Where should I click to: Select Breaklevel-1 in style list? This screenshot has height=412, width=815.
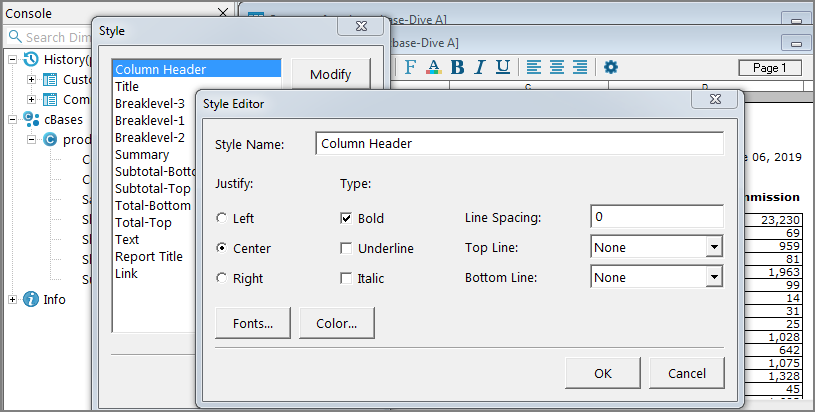(150, 121)
